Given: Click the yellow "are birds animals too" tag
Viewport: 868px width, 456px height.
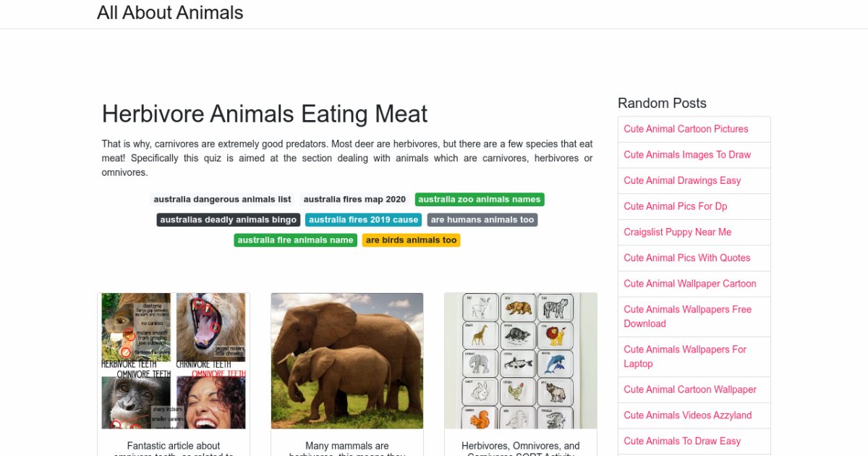Looking at the screenshot, I should pyautogui.click(x=411, y=240).
